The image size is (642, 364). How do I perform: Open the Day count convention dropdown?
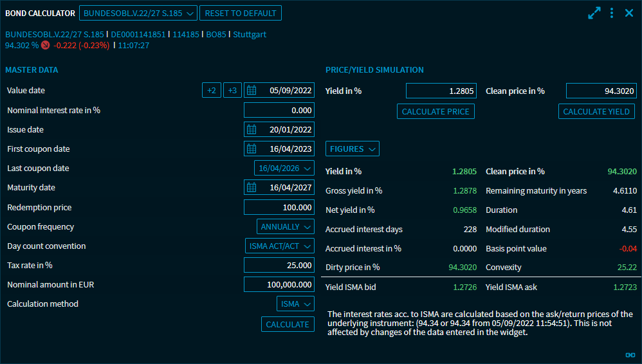pos(280,246)
